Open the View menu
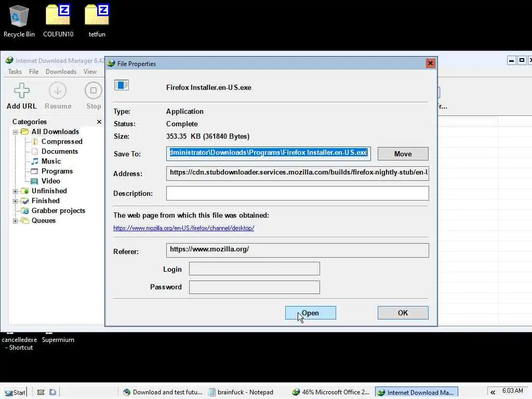 [90, 72]
